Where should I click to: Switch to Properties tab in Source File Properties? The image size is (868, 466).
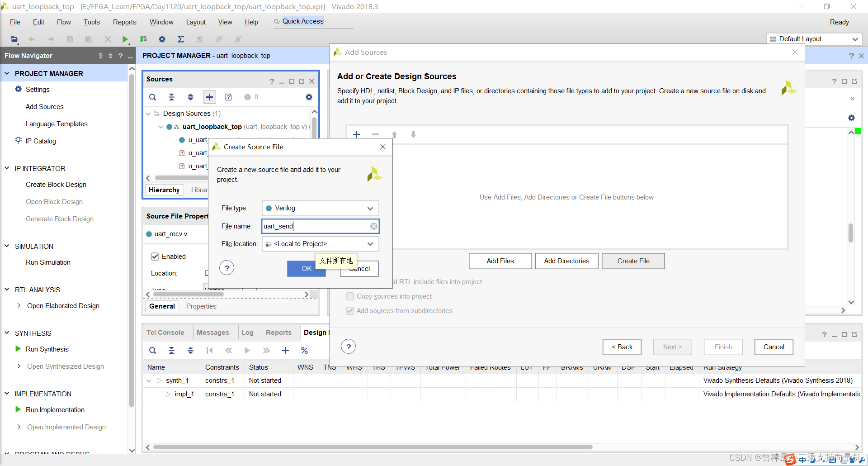(201, 306)
